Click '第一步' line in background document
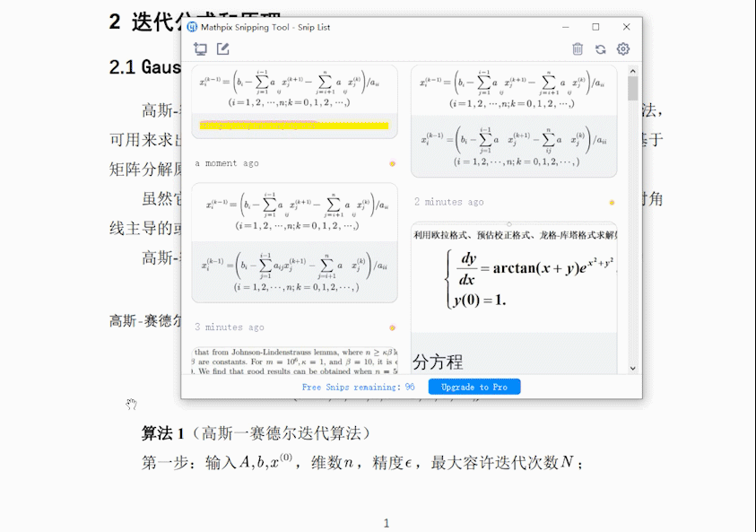Image resolution: width=756 pixels, height=532 pixels. click(x=362, y=463)
